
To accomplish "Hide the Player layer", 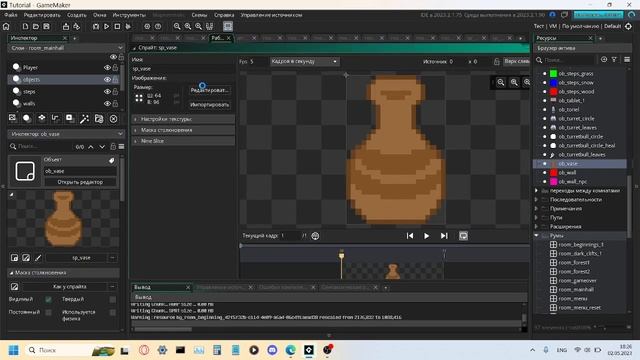I will (107, 68).
